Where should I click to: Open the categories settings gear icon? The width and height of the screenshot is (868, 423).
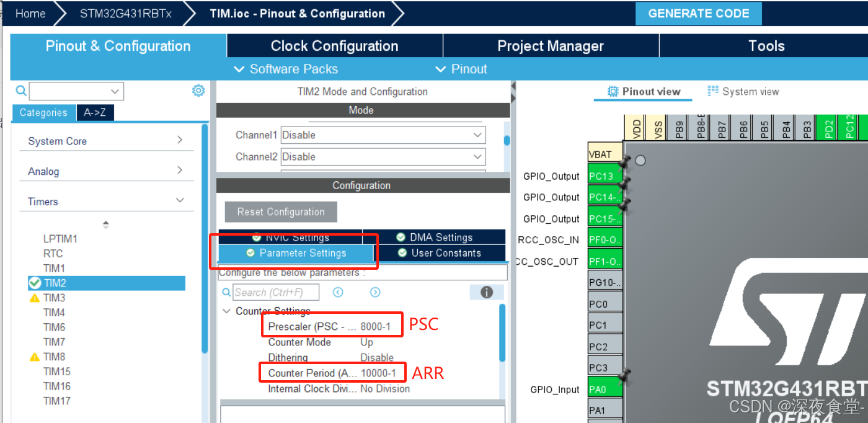(198, 91)
